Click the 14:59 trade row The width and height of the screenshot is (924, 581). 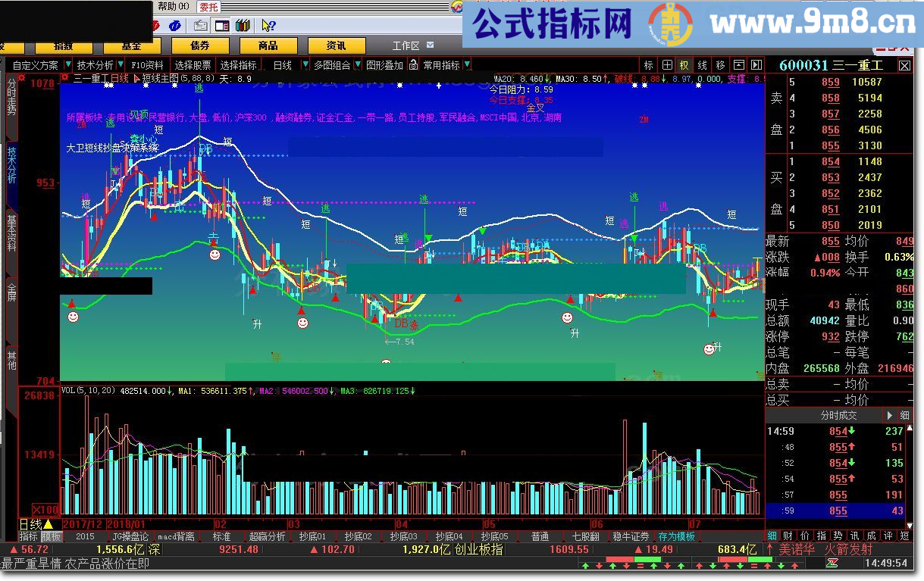pos(835,431)
